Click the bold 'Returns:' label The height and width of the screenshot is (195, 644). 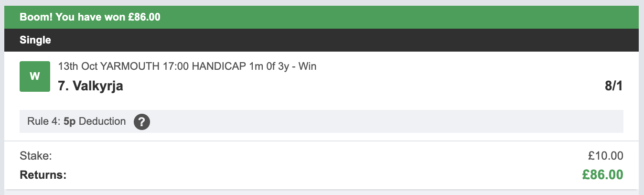pos(43,175)
